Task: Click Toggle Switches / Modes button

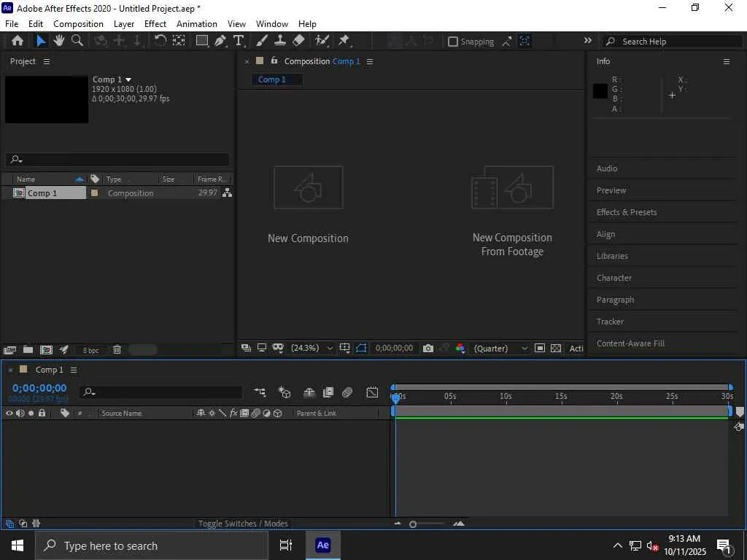Action: (x=243, y=524)
